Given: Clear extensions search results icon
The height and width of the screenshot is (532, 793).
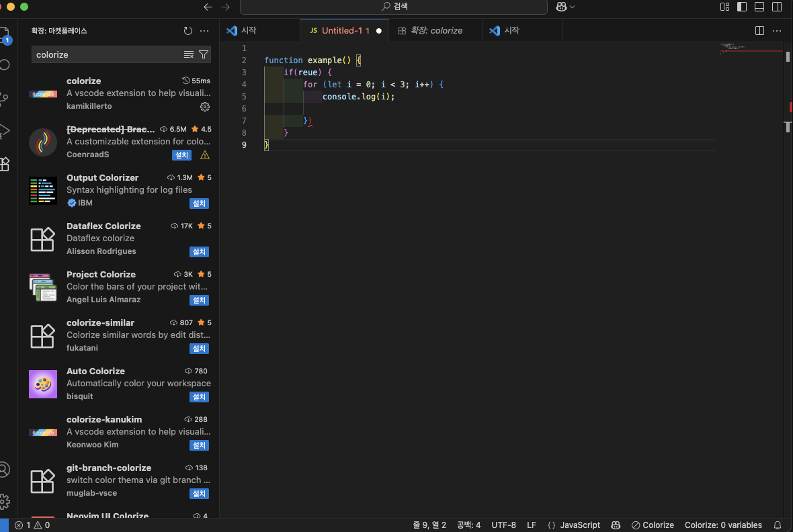Looking at the screenshot, I should pos(189,54).
